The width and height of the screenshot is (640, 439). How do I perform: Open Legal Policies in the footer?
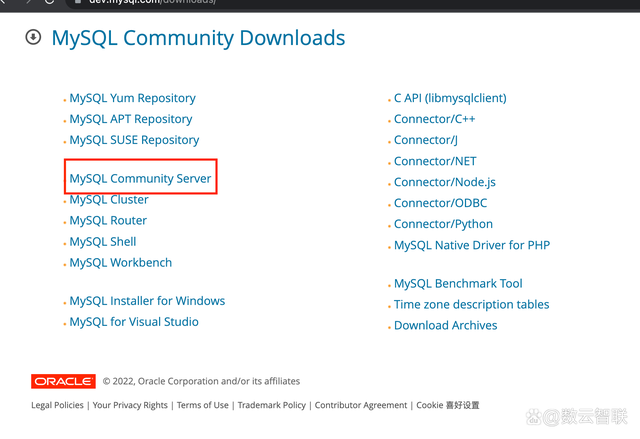tap(57, 405)
